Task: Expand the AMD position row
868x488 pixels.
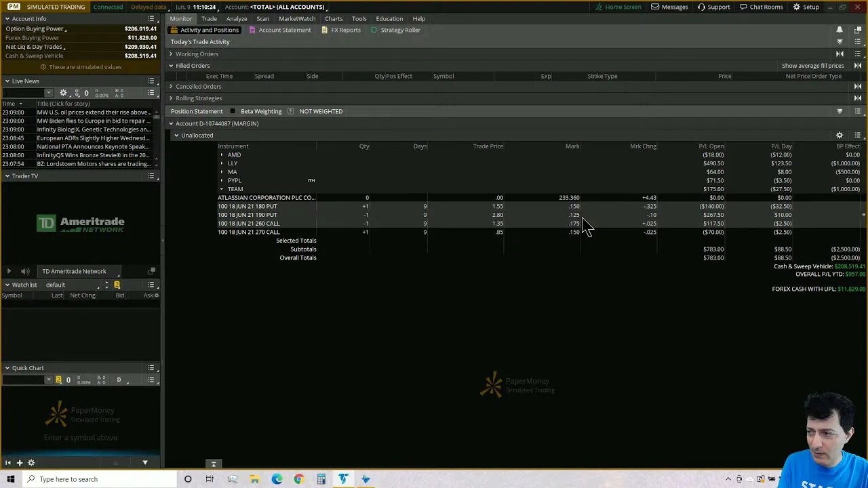Action: click(221, 155)
